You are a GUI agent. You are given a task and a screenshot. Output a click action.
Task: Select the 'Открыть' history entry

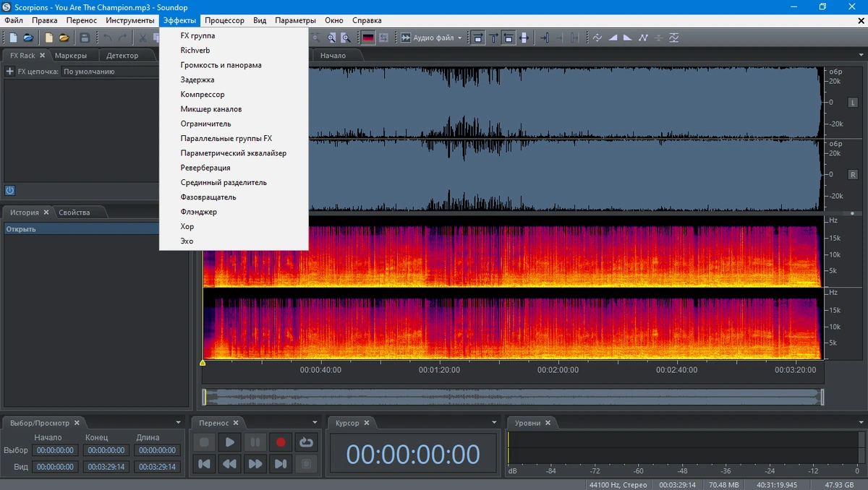pyautogui.click(x=82, y=229)
